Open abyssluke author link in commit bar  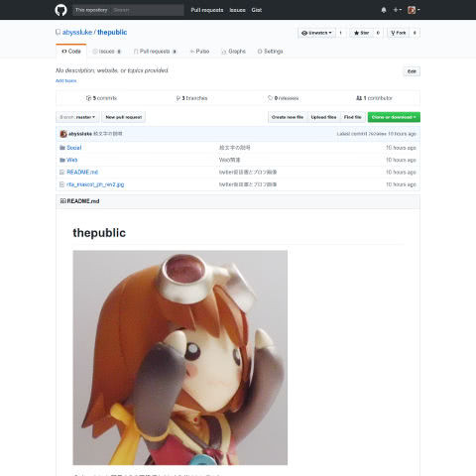(x=80, y=134)
